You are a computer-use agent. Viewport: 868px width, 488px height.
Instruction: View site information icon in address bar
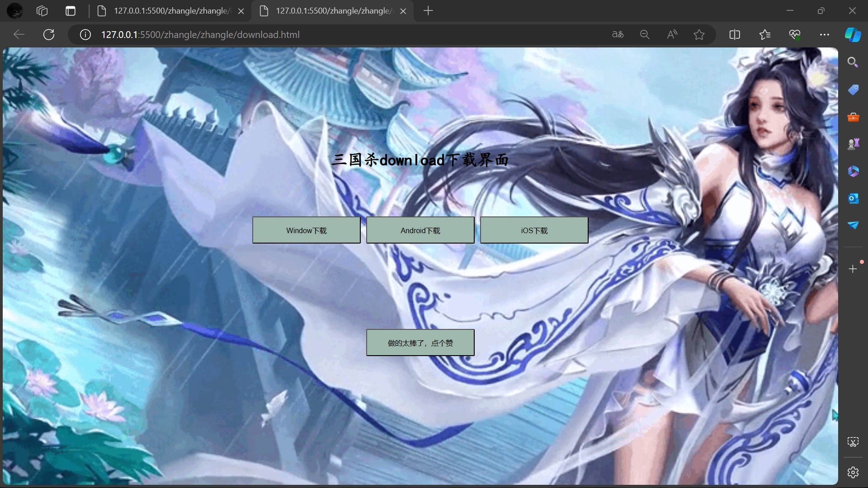tap(85, 35)
